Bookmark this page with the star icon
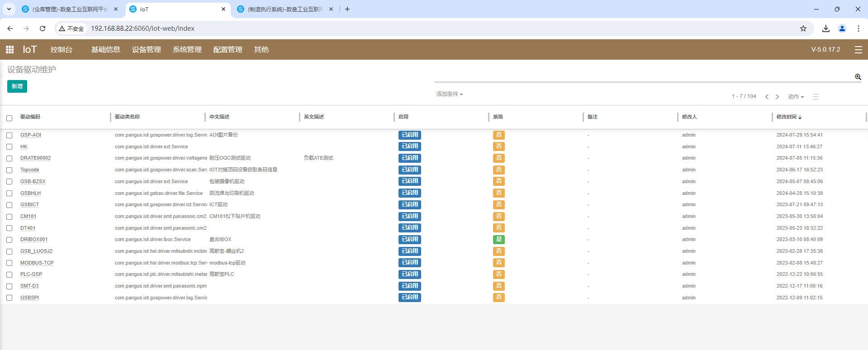Viewport: 868px width, 350px height. tap(803, 28)
